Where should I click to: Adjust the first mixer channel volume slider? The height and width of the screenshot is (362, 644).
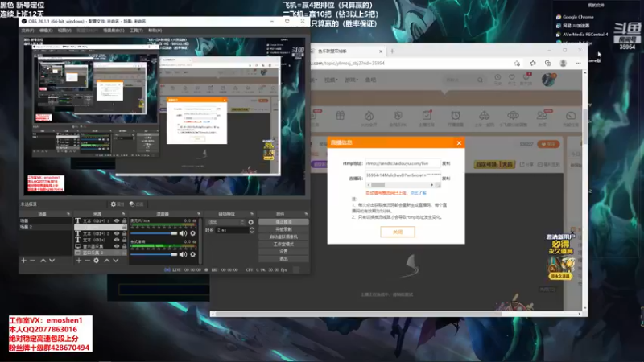tap(154, 233)
